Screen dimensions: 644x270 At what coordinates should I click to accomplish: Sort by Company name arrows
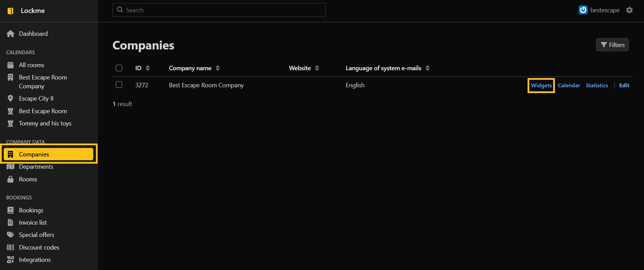(x=218, y=68)
